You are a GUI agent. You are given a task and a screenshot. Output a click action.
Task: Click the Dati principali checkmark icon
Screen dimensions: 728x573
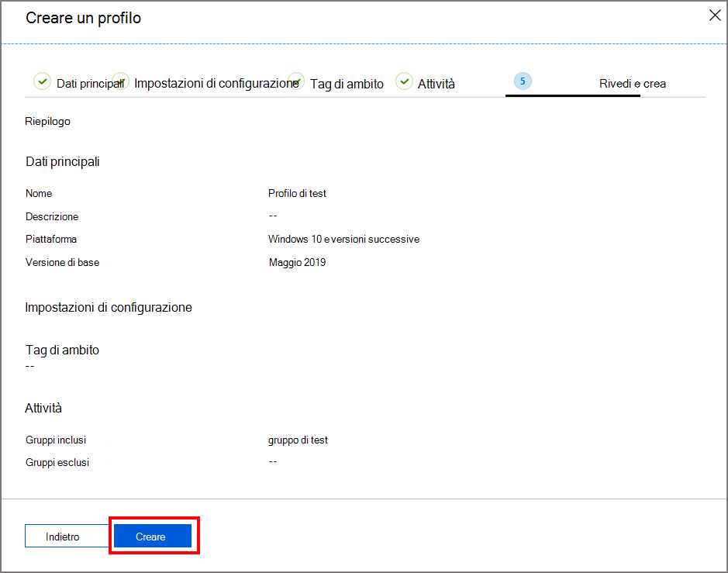[x=42, y=81]
